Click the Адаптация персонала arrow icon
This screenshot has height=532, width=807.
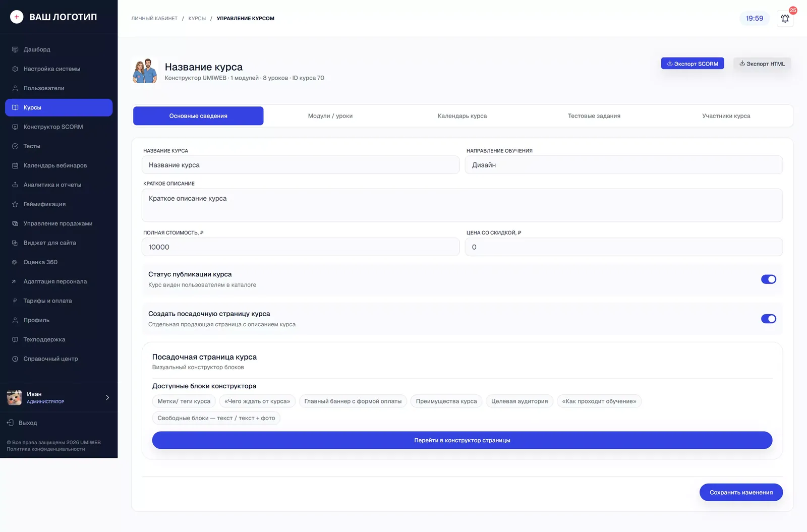point(14,281)
